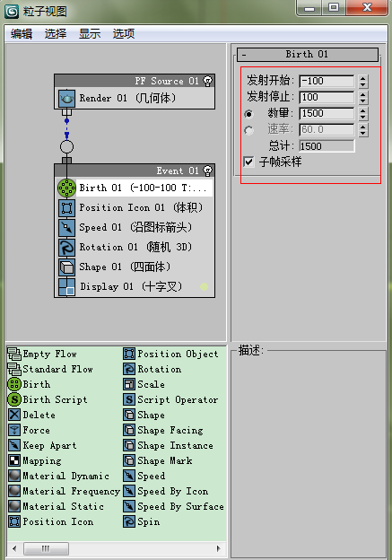Click the depot horizontal scrollbar thumb
392x560 pixels.
(46, 548)
